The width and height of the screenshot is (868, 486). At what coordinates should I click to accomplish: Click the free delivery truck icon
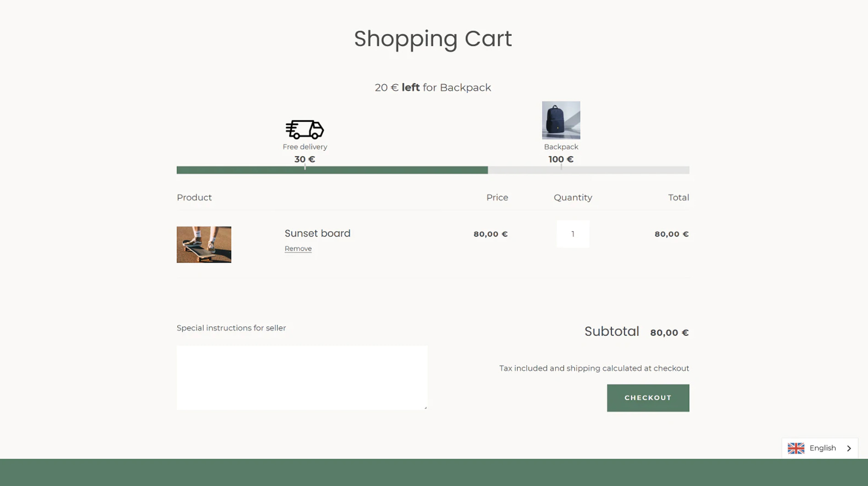coord(305,130)
